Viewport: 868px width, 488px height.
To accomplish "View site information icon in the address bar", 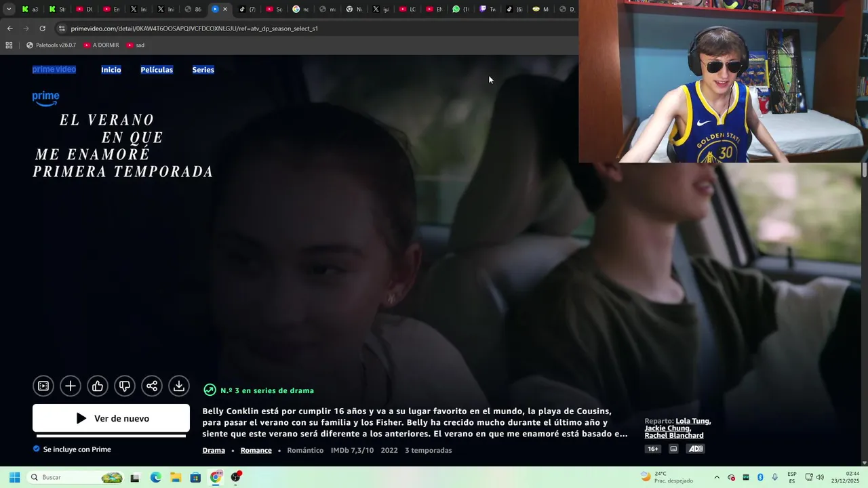I will tap(62, 28).
